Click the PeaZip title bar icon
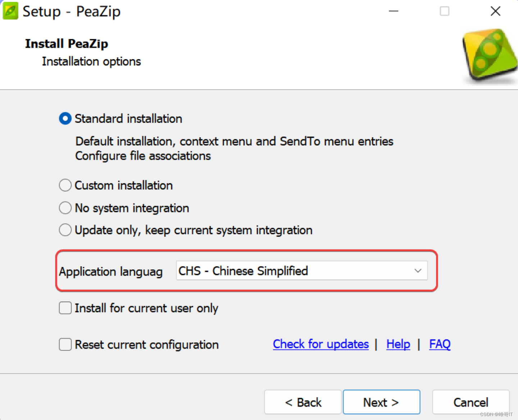Viewport: 518px width, 420px height. point(10,11)
